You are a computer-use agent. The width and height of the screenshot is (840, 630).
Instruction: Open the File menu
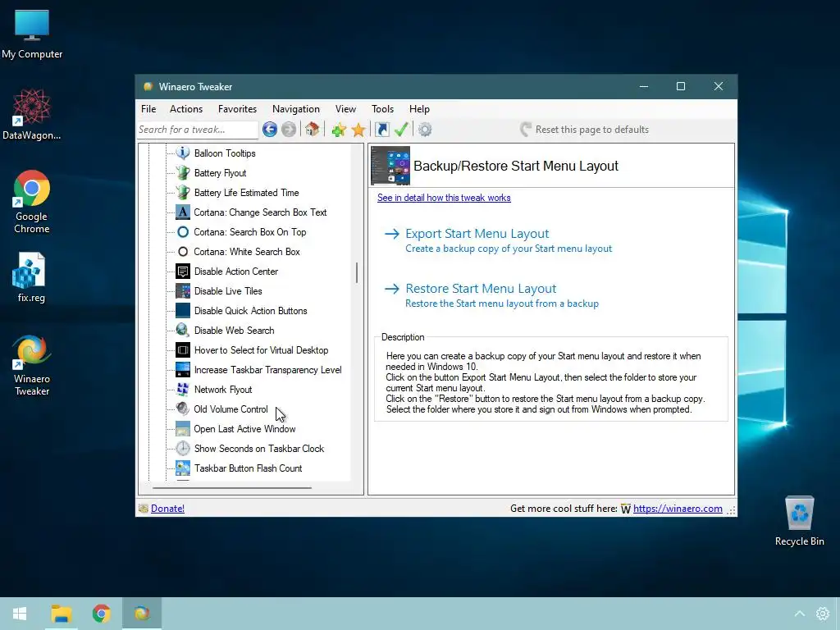[148, 109]
